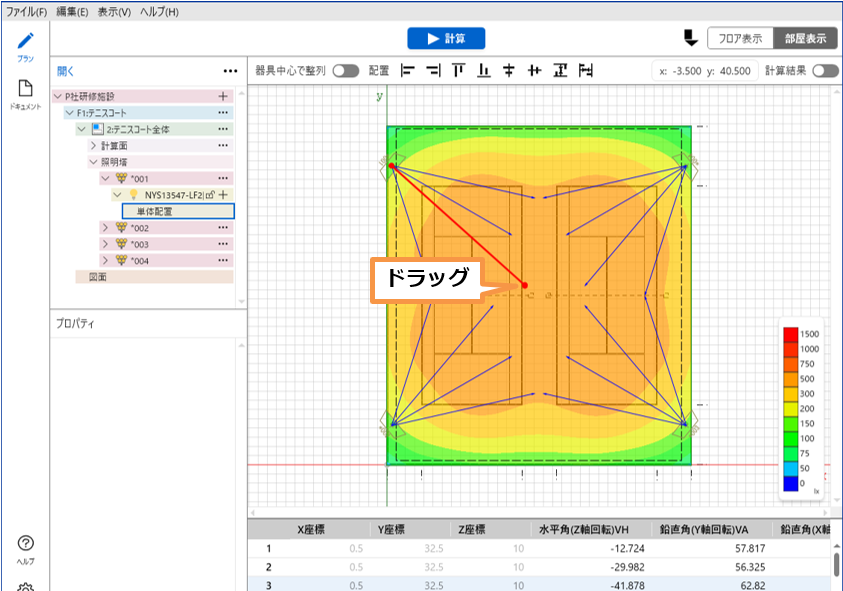This screenshot has width=843, height=591.
Task: Click the align right edges icon
Action: [433, 71]
